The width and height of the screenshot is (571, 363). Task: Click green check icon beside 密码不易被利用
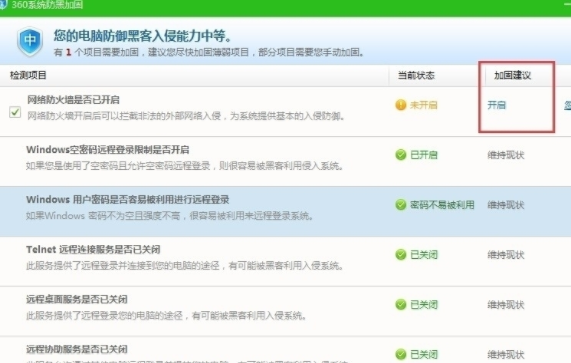(x=401, y=205)
